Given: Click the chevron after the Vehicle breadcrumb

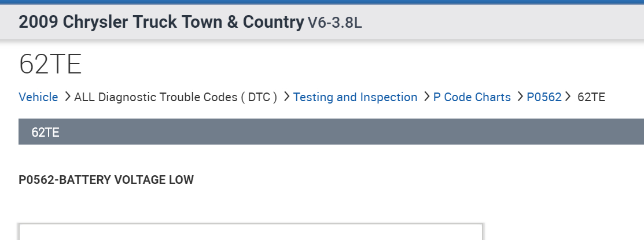Looking at the screenshot, I should pos(67,97).
